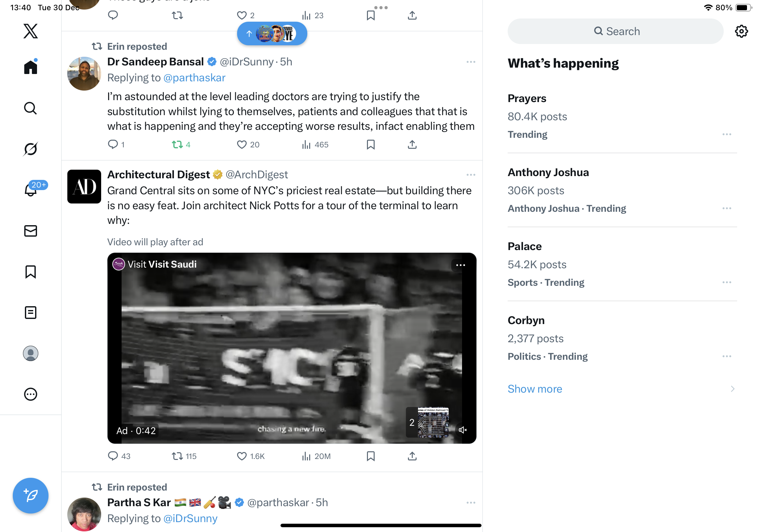762x532 pixels.
Task: Open the @parthaskar mention link
Action: (x=194, y=78)
